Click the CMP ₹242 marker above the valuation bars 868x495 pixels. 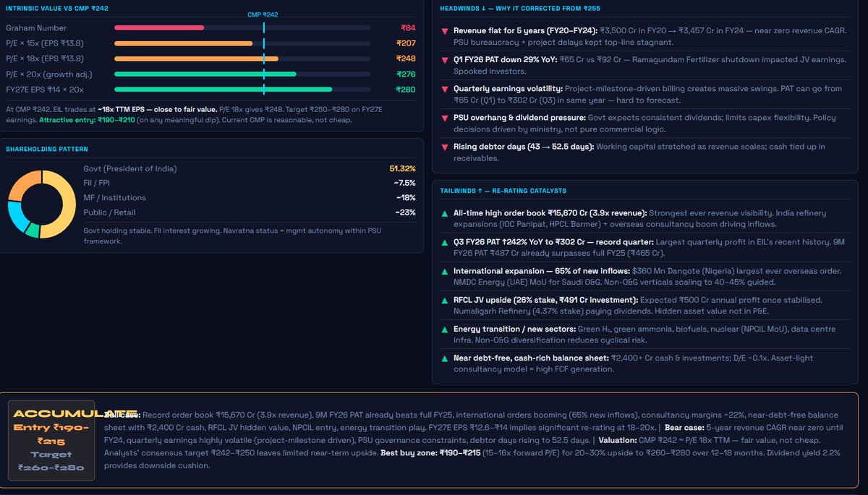263,13
